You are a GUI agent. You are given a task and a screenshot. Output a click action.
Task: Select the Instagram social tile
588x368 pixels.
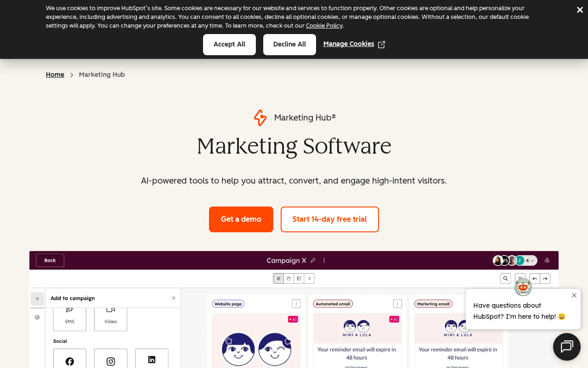click(111, 359)
